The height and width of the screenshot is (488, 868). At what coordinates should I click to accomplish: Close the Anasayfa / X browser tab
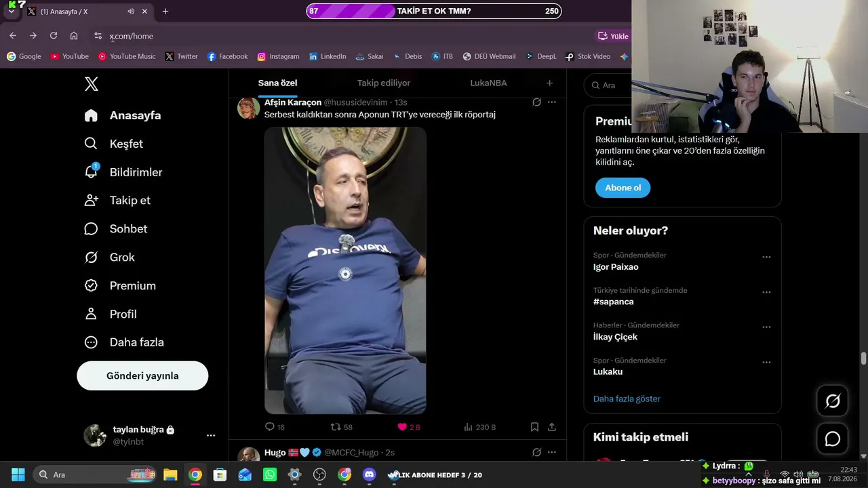(144, 12)
